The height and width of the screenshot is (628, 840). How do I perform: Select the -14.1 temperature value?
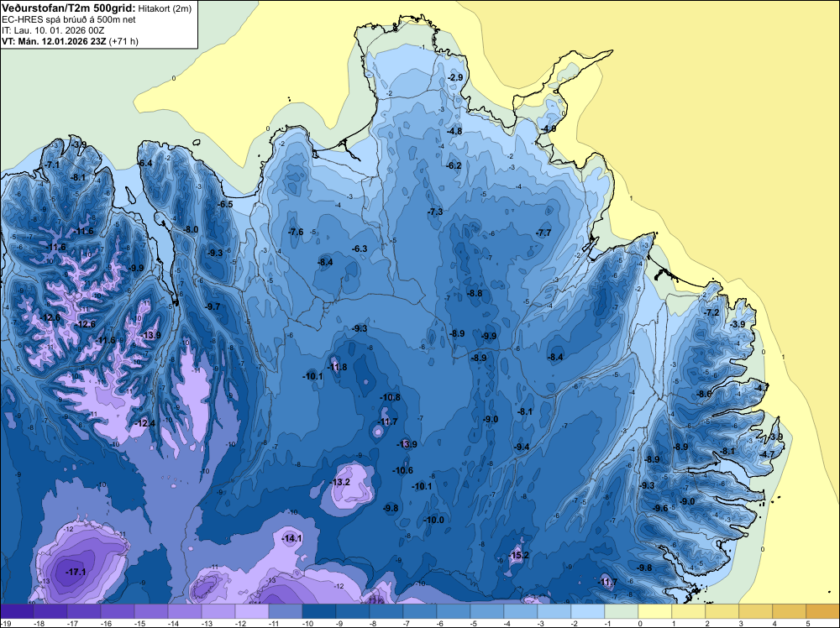[x=292, y=539]
